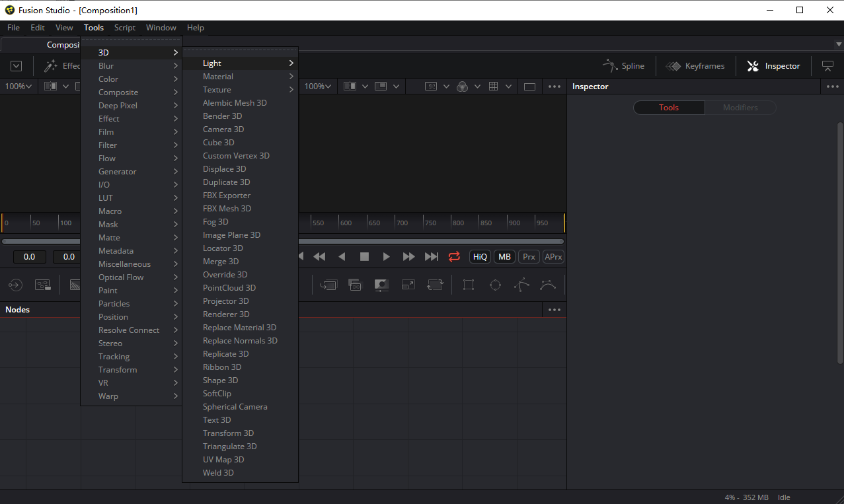
Task: Select the Polygon mask tool
Action: pos(521,285)
